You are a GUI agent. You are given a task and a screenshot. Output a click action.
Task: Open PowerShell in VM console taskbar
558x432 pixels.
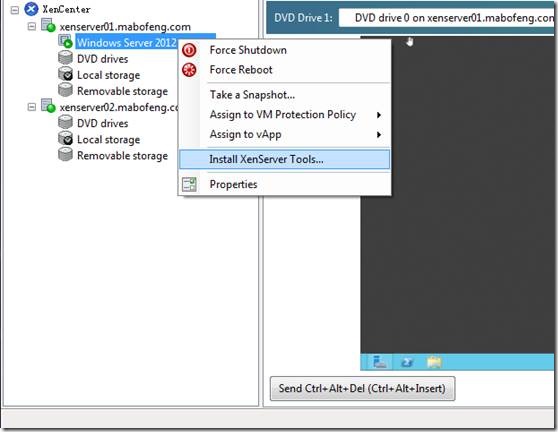pyautogui.click(x=407, y=362)
